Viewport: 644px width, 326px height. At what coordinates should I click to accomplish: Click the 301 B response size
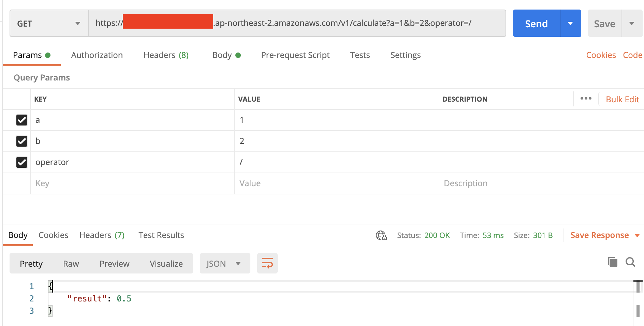(x=543, y=235)
